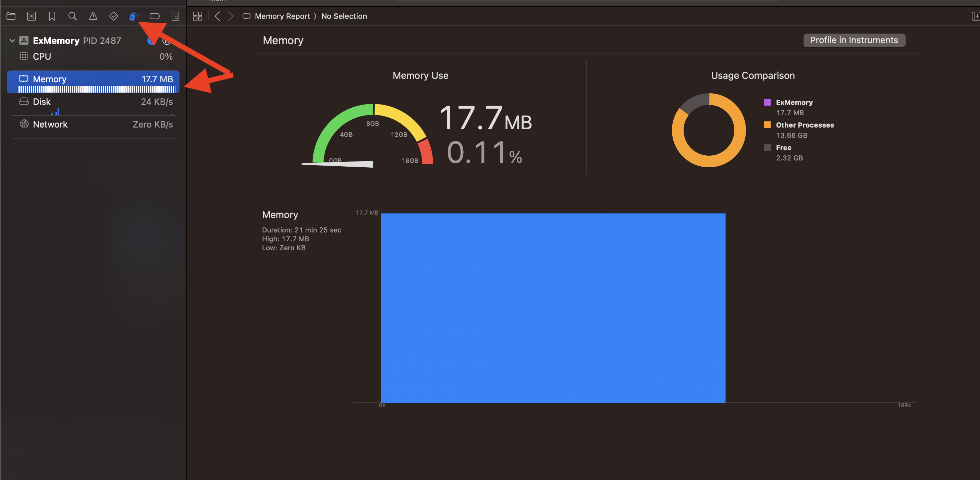Open the Source Control navigator
Image resolution: width=980 pixels, height=480 pixels.
tap(32, 16)
